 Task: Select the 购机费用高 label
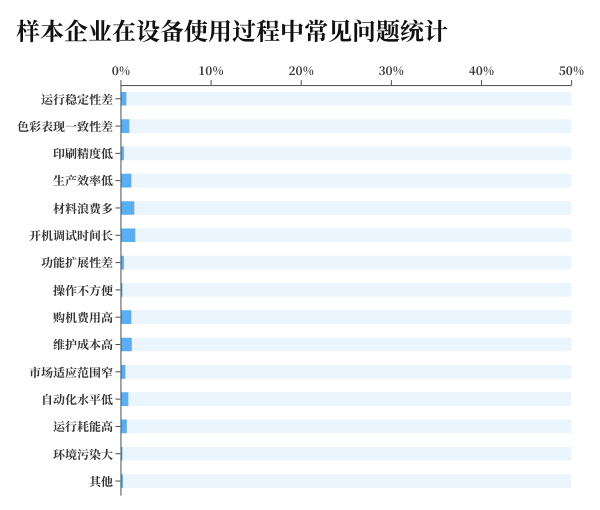point(83,317)
